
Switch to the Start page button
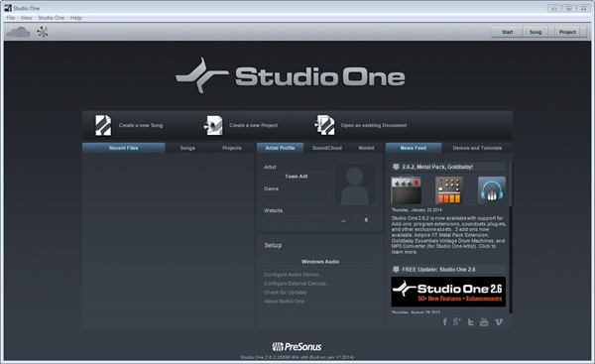[x=508, y=32]
